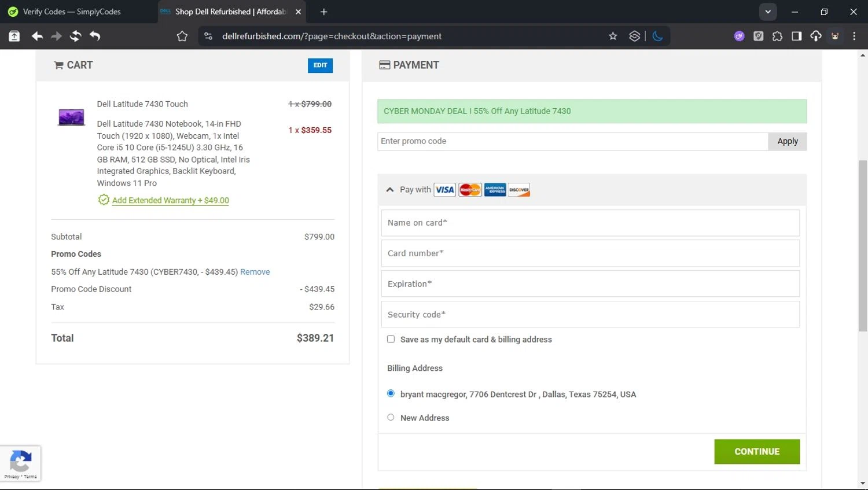Image resolution: width=868 pixels, height=490 pixels.
Task: Remove the CYBER7430 promo code
Action: click(x=255, y=272)
